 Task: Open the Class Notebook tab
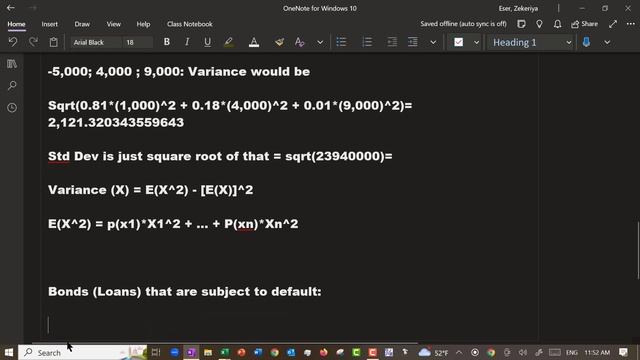click(x=189, y=24)
